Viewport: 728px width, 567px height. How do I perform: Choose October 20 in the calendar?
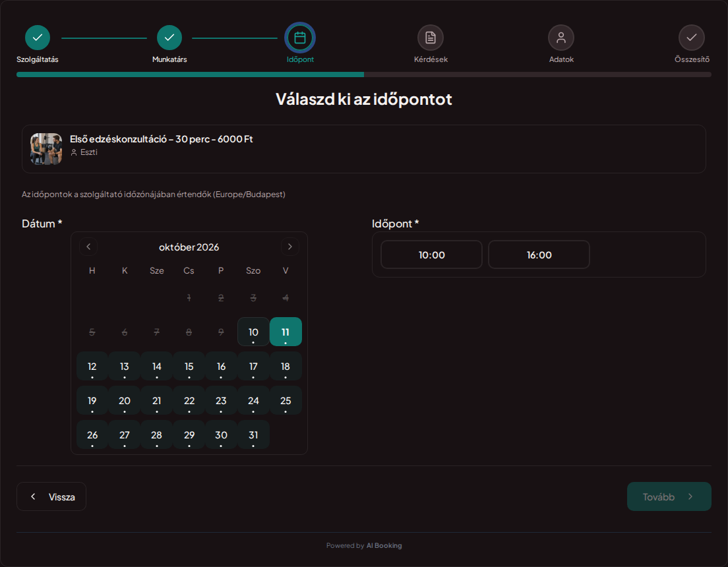point(125,400)
